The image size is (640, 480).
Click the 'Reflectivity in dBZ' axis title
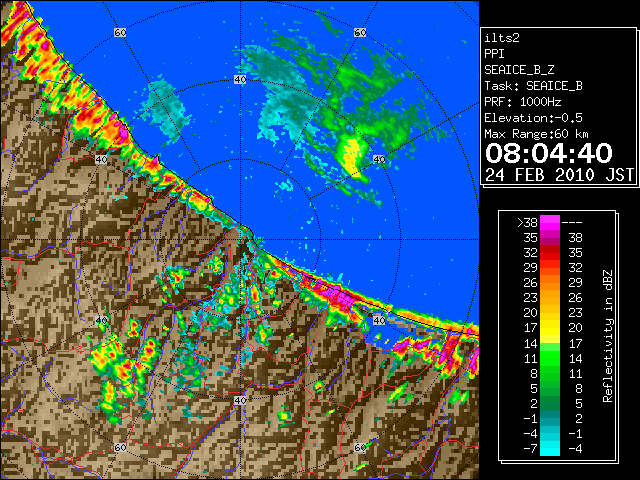[608, 336]
